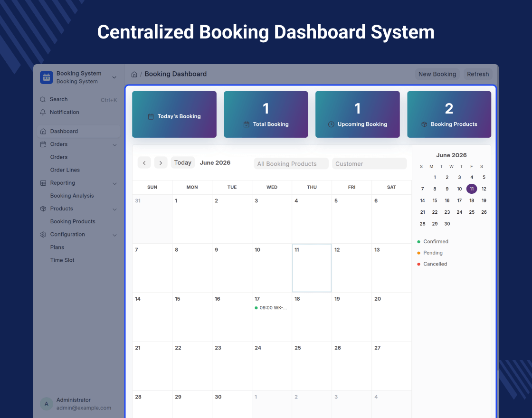This screenshot has height=418, width=532.
Task: Click the New Booking button
Action: point(437,74)
